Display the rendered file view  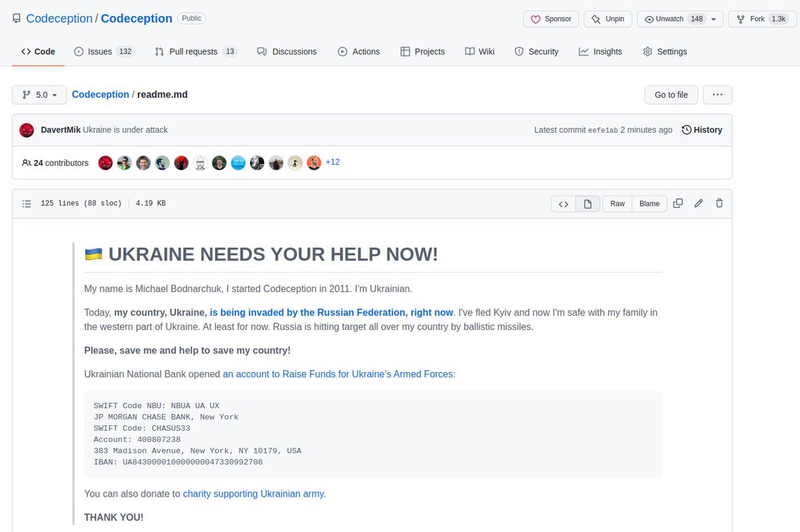coord(588,203)
